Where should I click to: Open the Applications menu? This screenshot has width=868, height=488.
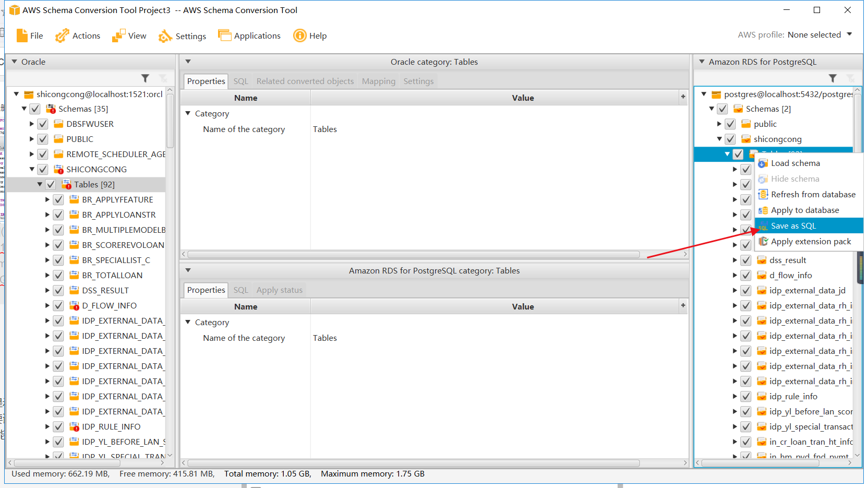coord(249,35)
